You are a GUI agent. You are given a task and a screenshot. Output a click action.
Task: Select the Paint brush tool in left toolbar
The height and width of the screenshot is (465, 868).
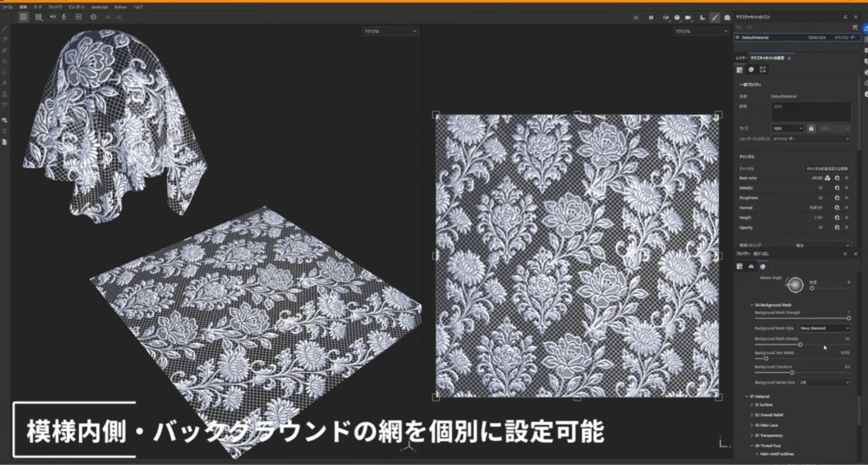(x=4, y=29)
